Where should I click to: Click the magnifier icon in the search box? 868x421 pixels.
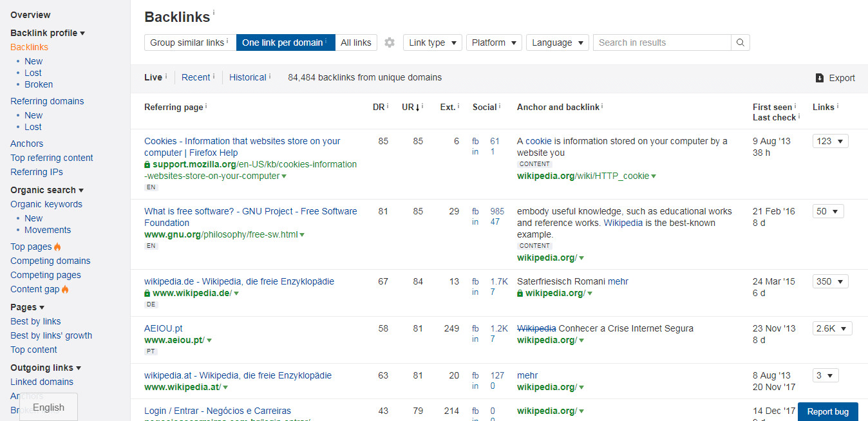point(740,42)
